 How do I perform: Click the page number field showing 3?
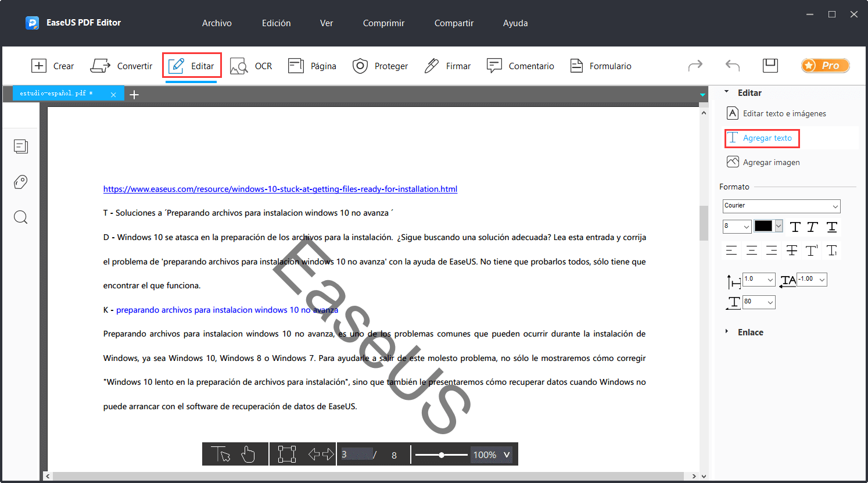pos(356,455)
